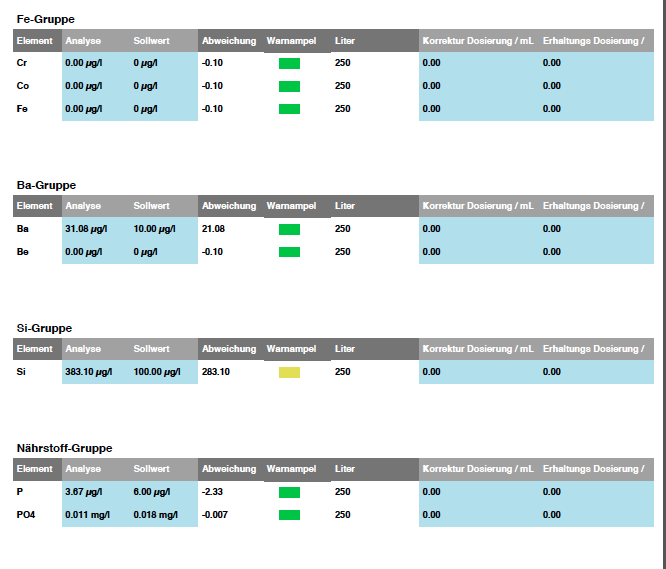Click the Co row green warning indicator
This screenshot has width=666, height=569.
(289, 86)
